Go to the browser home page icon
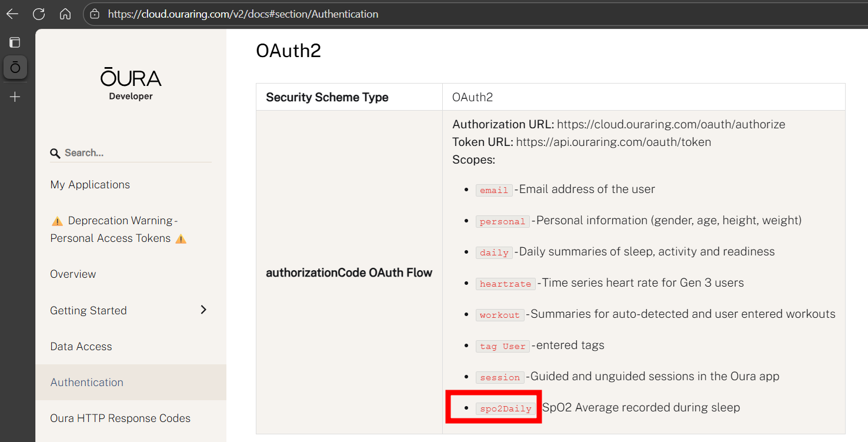 click(65, 14)
